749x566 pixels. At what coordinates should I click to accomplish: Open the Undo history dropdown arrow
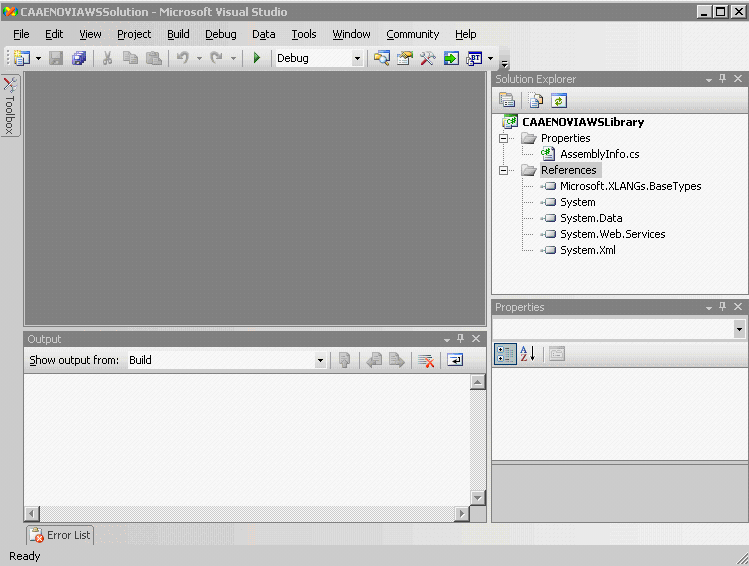(199, 59)
